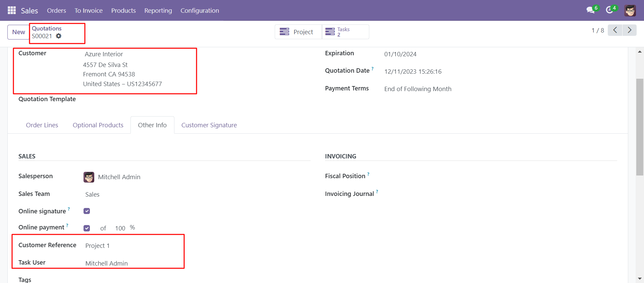Open the Project smart button
The image size is (644, 283).
coord(298,32)
